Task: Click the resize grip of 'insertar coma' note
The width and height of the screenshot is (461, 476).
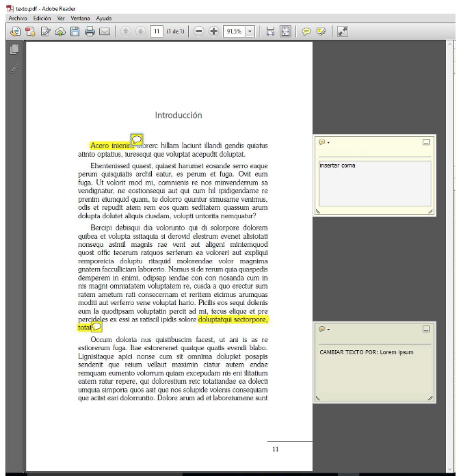Action: (430, 211)
